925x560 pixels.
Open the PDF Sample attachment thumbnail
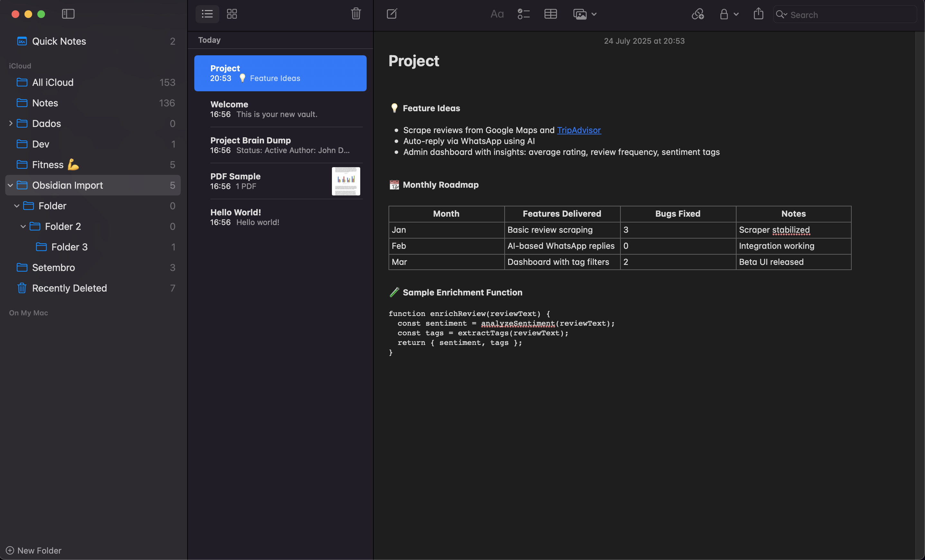click(345, 181)
